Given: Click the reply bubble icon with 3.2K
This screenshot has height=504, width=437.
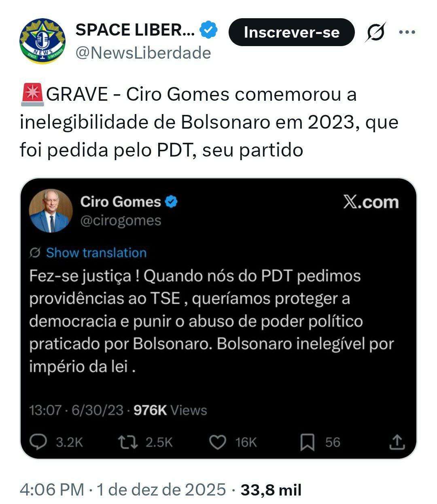Looking at the screenshot, I should click(39, 442).
